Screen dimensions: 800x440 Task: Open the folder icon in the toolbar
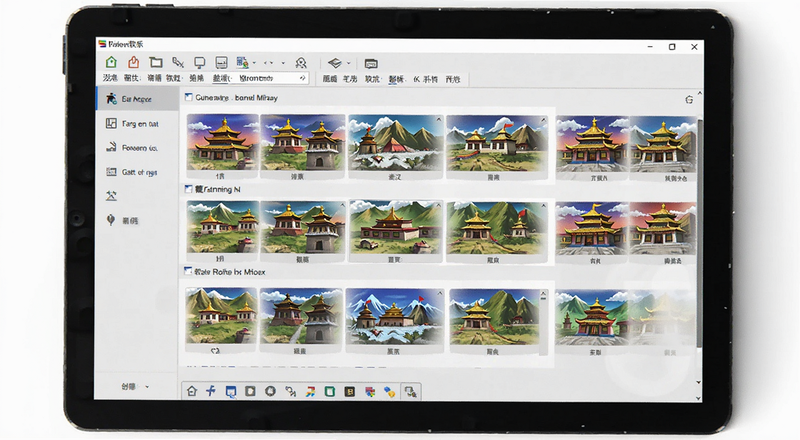pos(156,62)
